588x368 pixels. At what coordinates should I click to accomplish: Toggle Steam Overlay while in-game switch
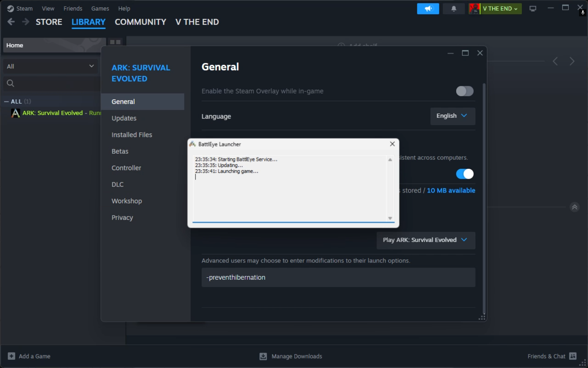465,91
